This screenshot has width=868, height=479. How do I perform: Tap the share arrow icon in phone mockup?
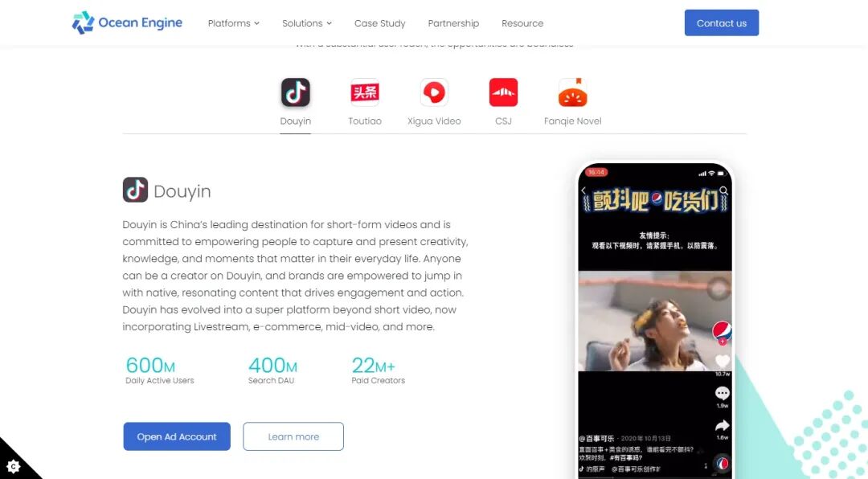(x=723, y=425)
